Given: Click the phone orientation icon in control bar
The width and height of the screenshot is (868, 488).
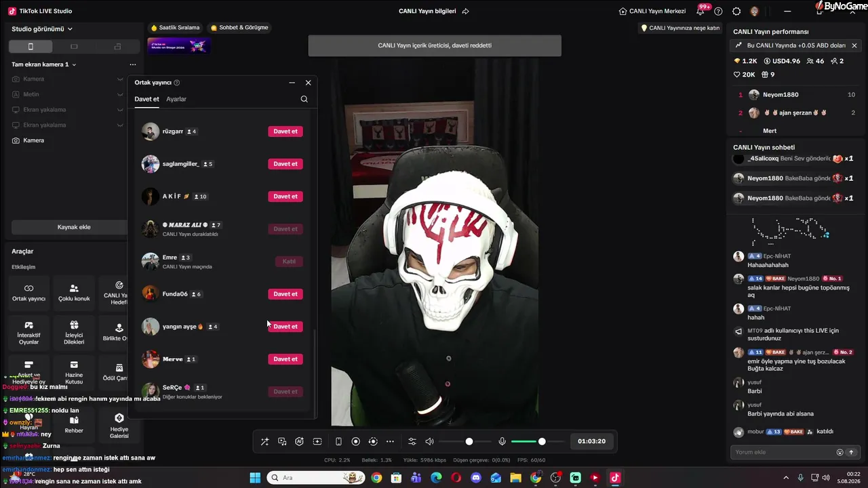Looking at the screenshot, I should pos(338,441).
